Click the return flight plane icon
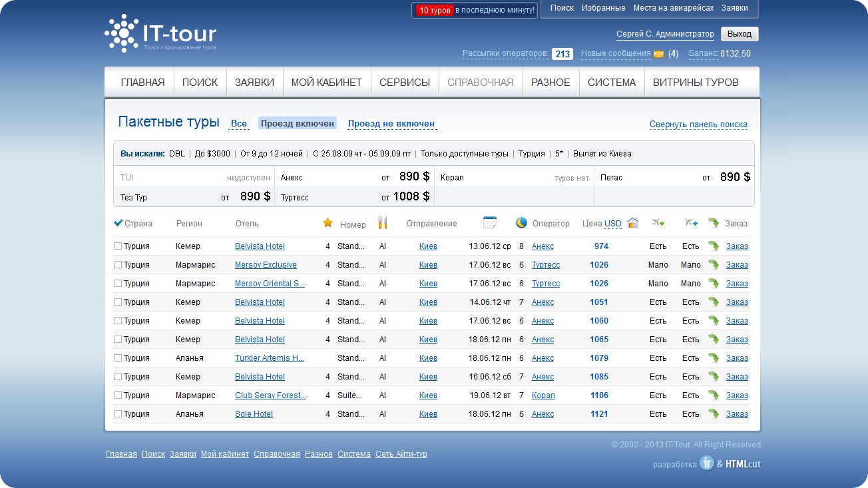The image size is (868, 488). pyautogui.click(x=691, y=223)
